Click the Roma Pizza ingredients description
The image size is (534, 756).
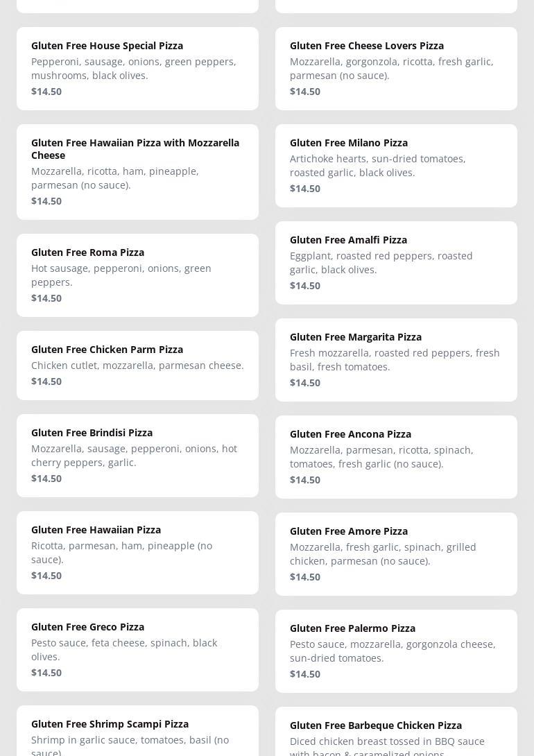pyautogui.click(x=121, y=275)
